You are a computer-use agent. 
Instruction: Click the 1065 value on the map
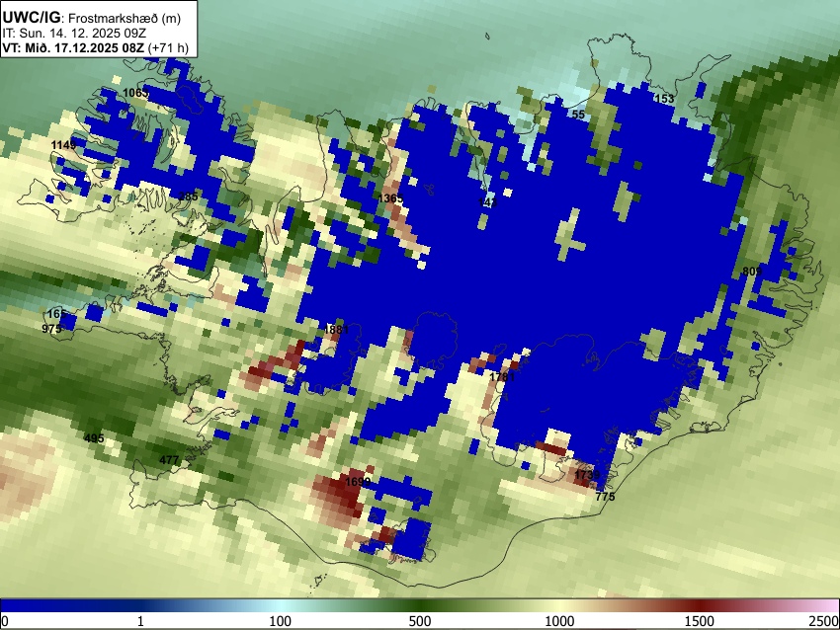tap(135, 93)
